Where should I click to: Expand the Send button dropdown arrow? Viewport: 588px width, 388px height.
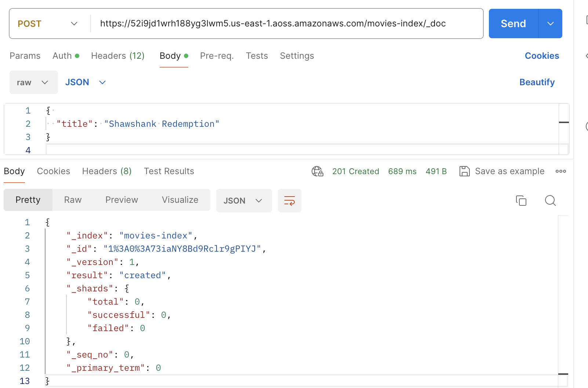click(550, 24)
